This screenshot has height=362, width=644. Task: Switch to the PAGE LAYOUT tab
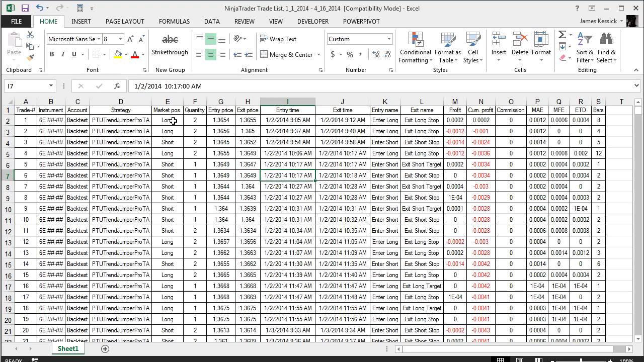tap(125, 21)
